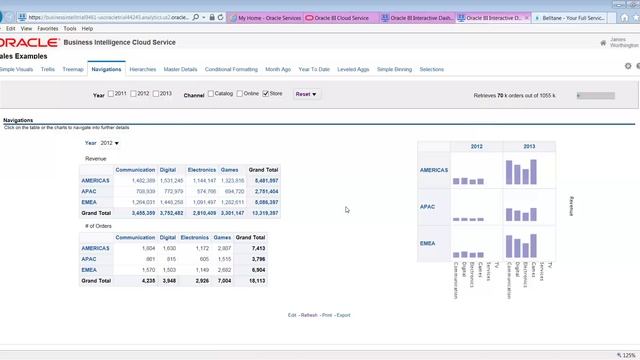Open the page options gear icon
The width and height of the screenshot is (640, 360).
(x=628, y=66)
